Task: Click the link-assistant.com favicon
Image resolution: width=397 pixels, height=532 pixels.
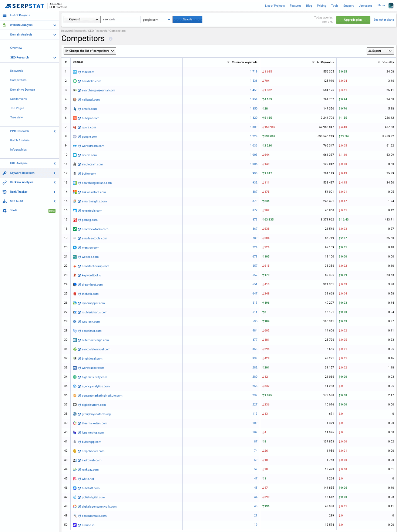Action: click(75, 192)
